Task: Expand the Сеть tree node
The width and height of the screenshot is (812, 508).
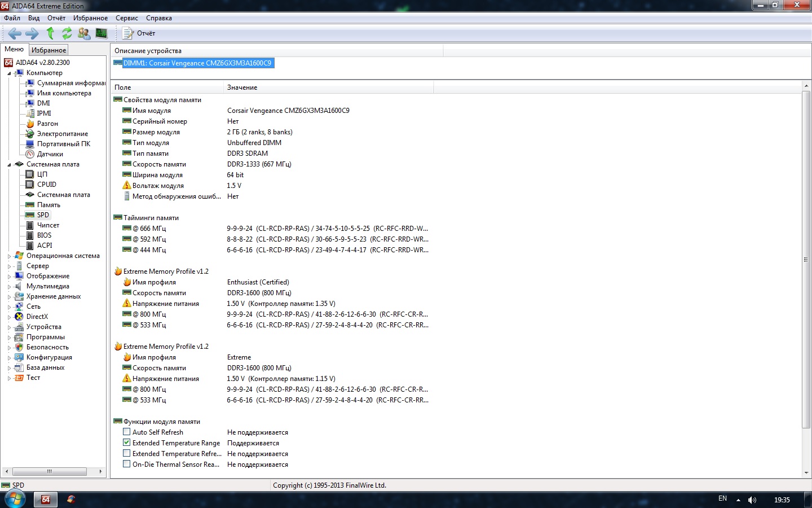Action: click(x=9, y=307)
